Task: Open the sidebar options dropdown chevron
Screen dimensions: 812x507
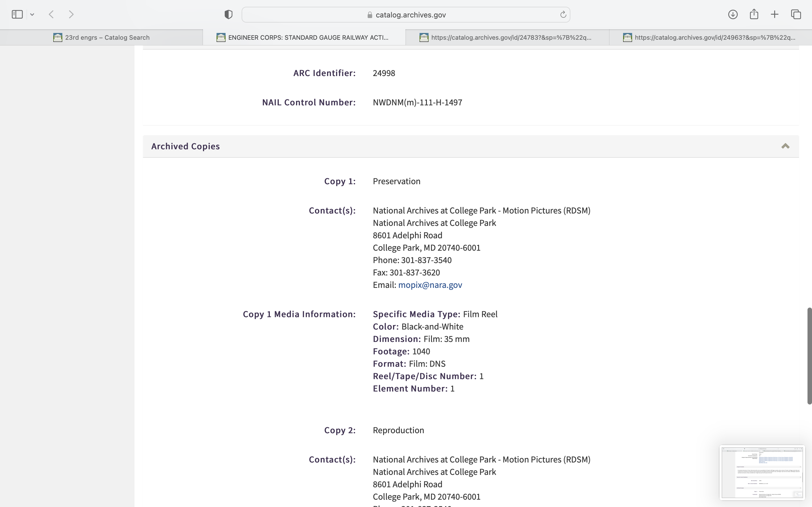Action: point(32,14)
